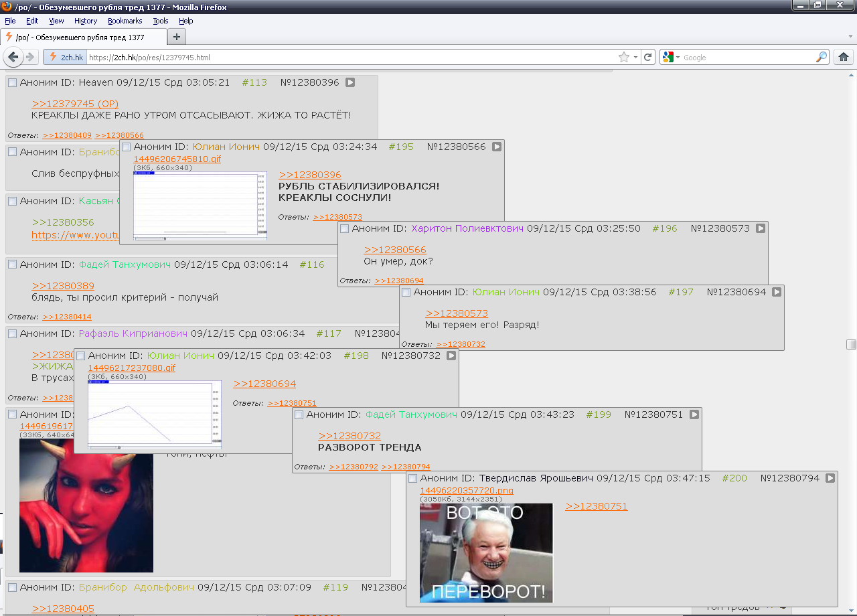
Task: Tick the checkbox of post #195
Action: 126,147
